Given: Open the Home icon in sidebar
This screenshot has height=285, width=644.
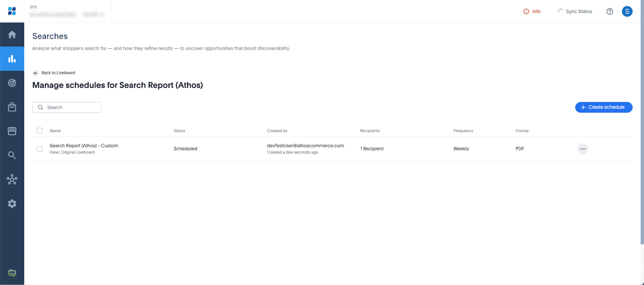Looking at the screenshot, I should (12, 35).
